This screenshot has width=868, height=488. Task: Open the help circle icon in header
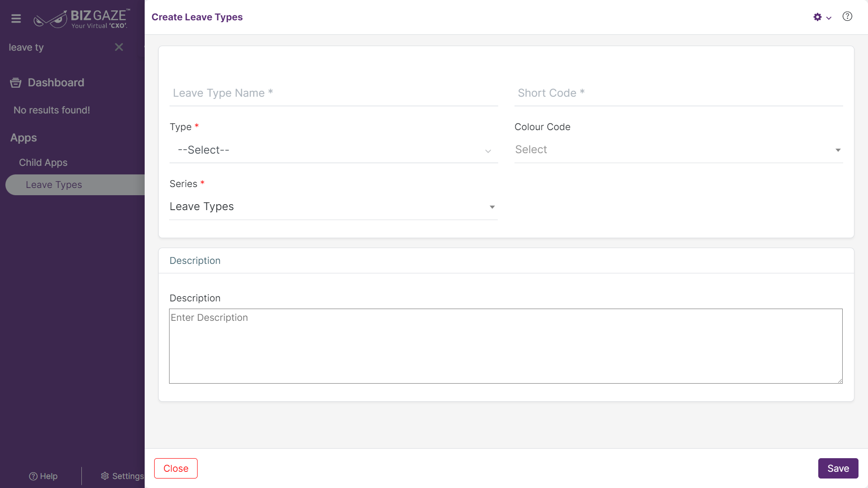tap(848, 17)
